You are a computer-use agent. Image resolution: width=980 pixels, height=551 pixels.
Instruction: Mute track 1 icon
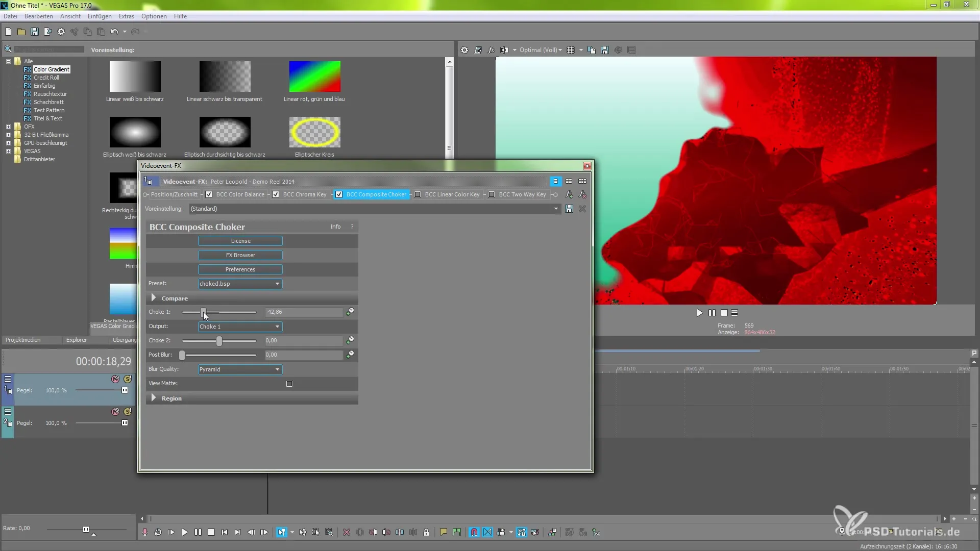pyautogui.click(x=115, y=379)
